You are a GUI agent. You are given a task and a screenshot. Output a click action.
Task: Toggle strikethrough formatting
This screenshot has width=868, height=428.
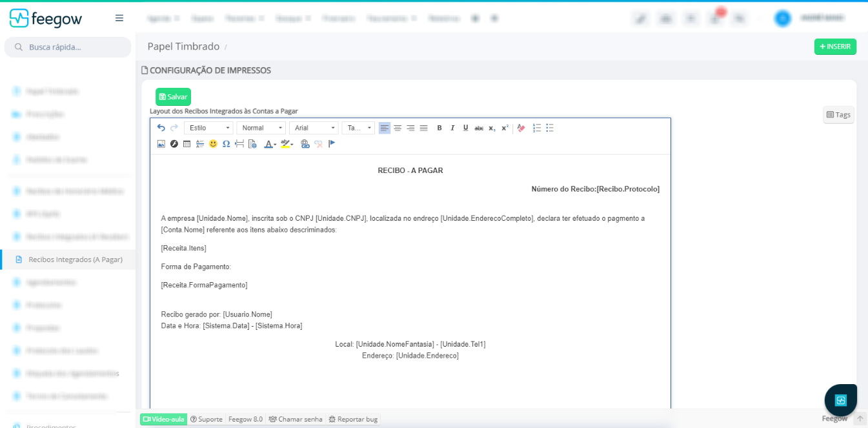[x=479, y=128]
